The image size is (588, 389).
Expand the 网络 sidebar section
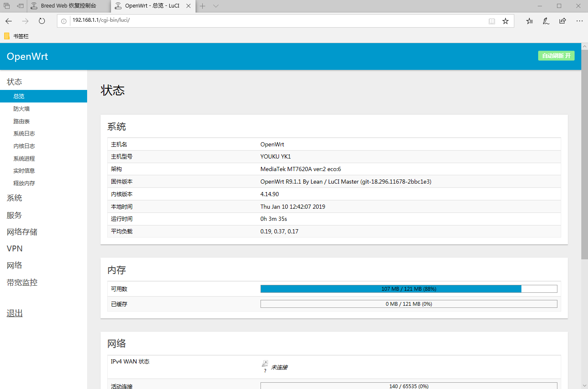(14, 265)
